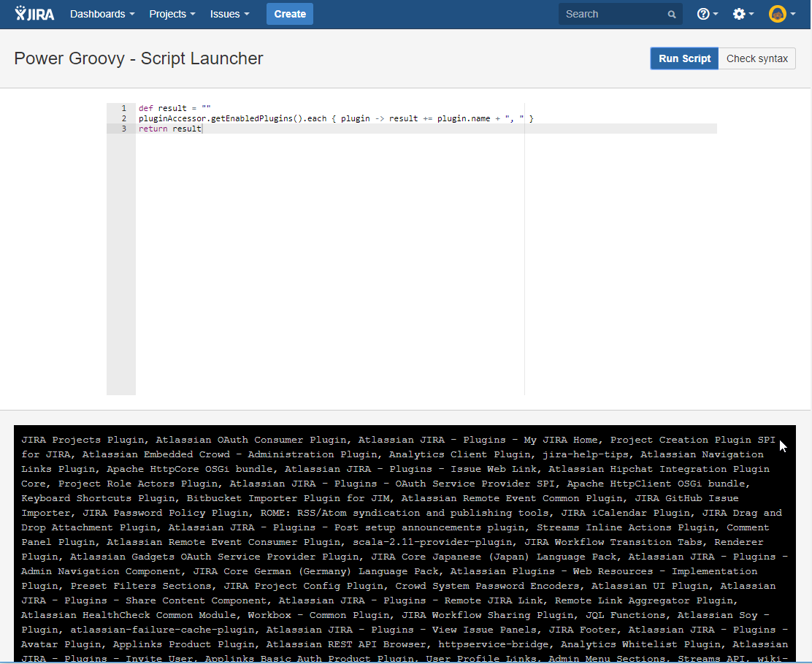Click the search magnifier icon
Image resolution: width=812 pixels, height=664 pixels.
point(672,15)
